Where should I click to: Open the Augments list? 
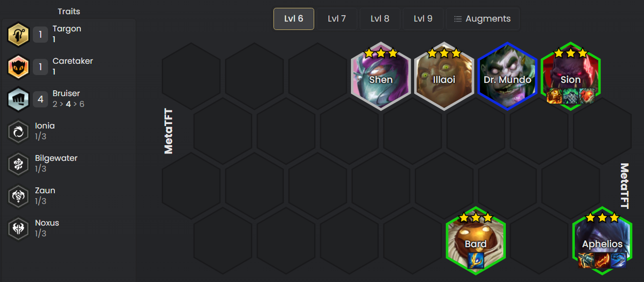click(x=482, y=19)
